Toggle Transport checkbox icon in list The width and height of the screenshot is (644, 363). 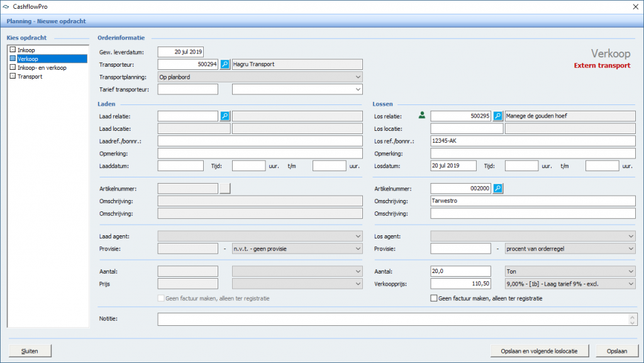13,76
